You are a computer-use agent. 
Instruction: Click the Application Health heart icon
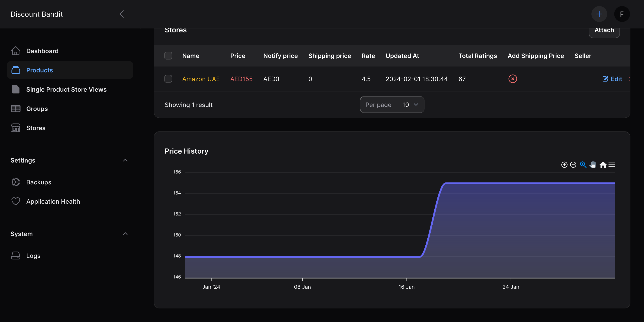tap(16, 201)
